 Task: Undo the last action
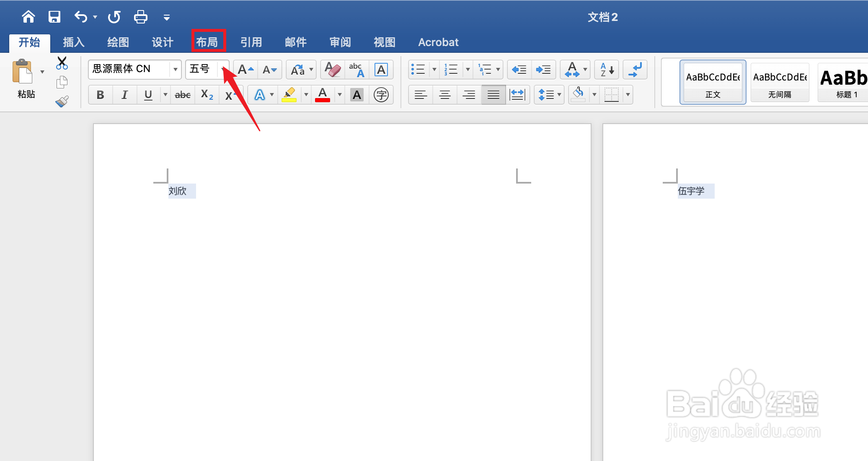(x=81, y=17)
